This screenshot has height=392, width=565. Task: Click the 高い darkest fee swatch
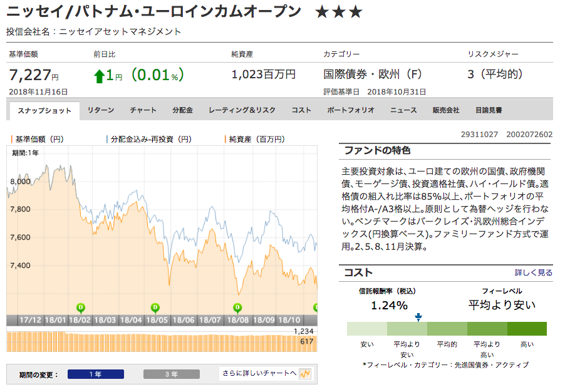pos(527,329)
